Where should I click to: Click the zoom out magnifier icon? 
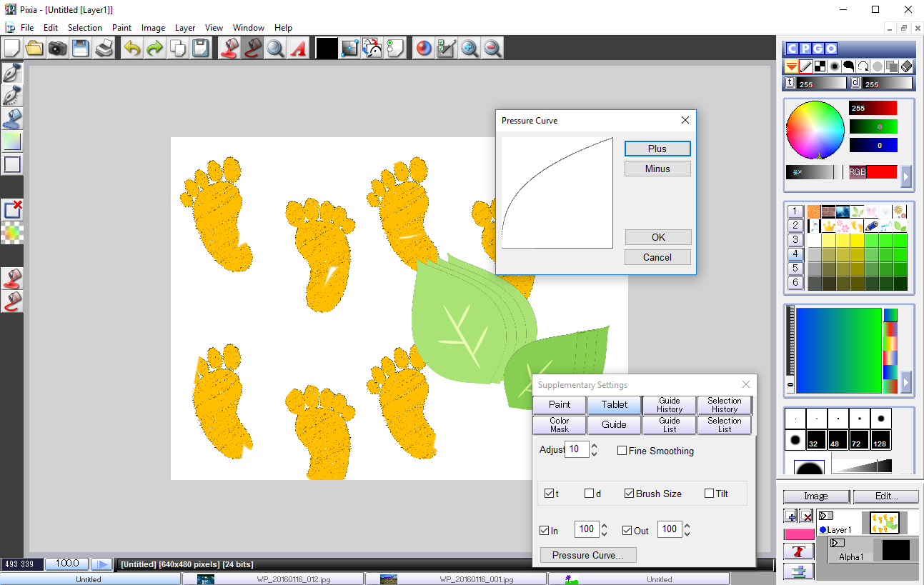(492, 49)
